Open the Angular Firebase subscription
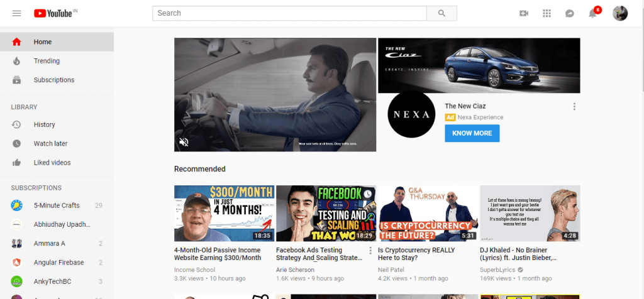Screen dimensions: 644x299 (x=57, y=263)
